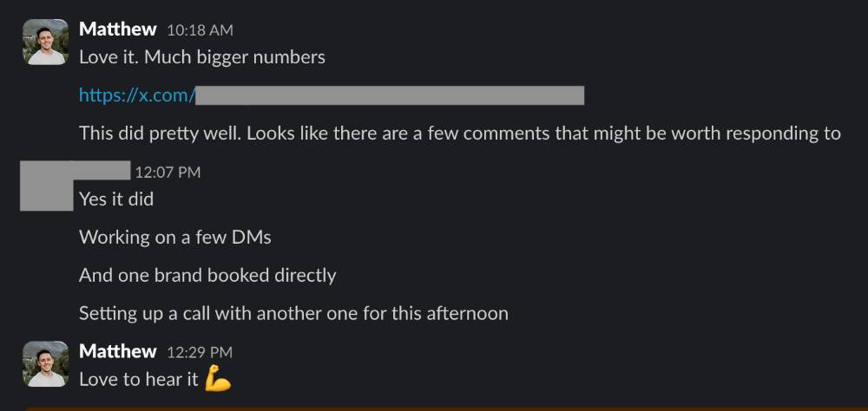
Task: Open the https://x.com/ link text
Action: [x=136, y=95]
